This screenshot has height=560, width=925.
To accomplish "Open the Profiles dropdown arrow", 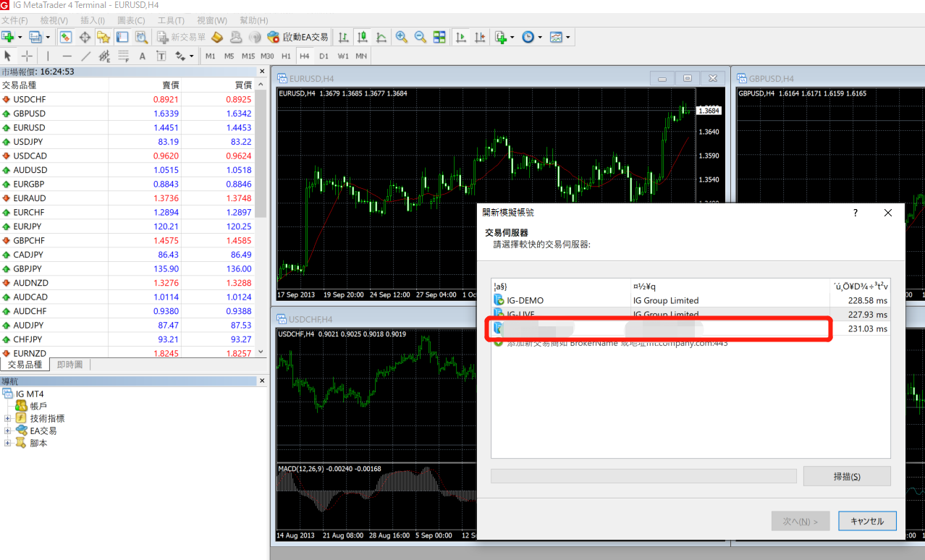I will click(48, 37).
